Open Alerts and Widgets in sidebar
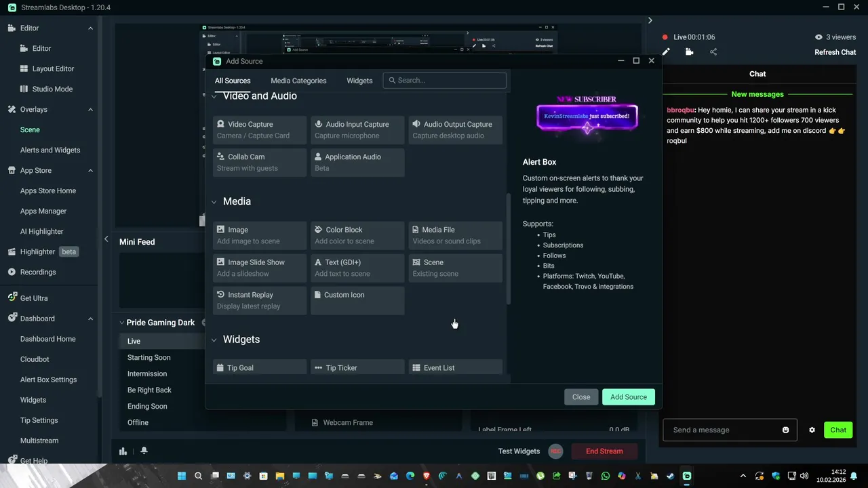The width and height of the screenshot is (868, 488). pyautogui.click(x=50, y=150)
